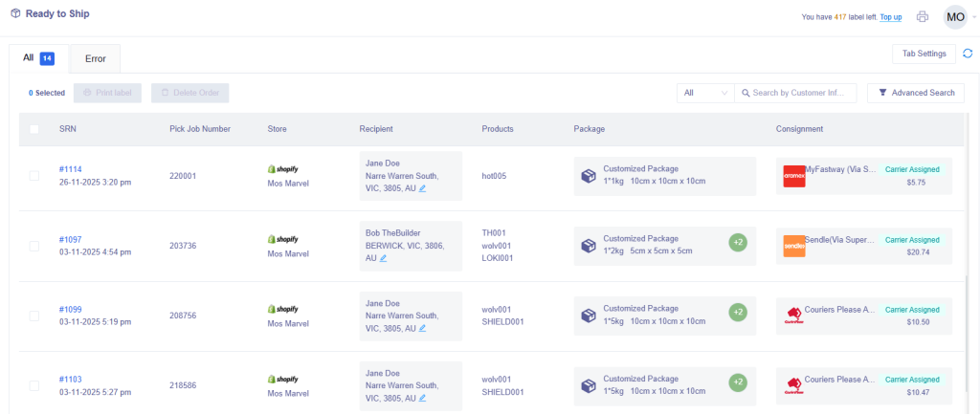
Task: Expand the MO account menu arrow
Action: [x=974, y=17]
